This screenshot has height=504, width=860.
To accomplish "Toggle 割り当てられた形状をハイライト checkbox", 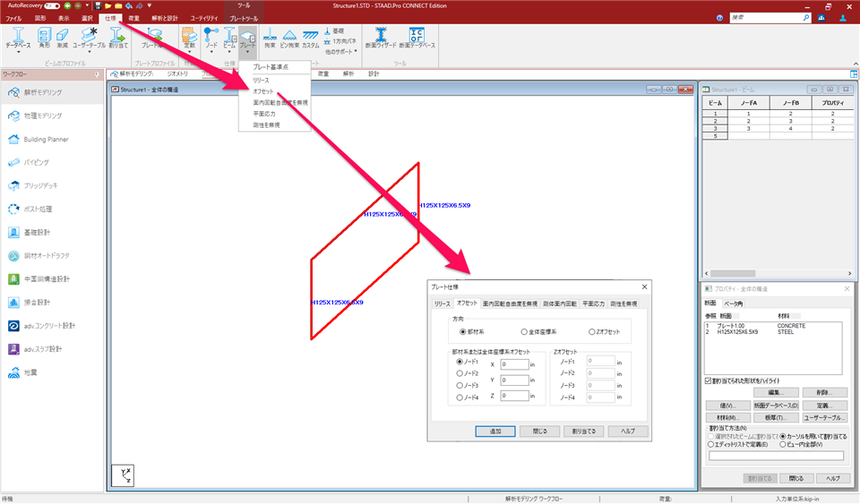I will pyautogui.click(x=708, y=380).
